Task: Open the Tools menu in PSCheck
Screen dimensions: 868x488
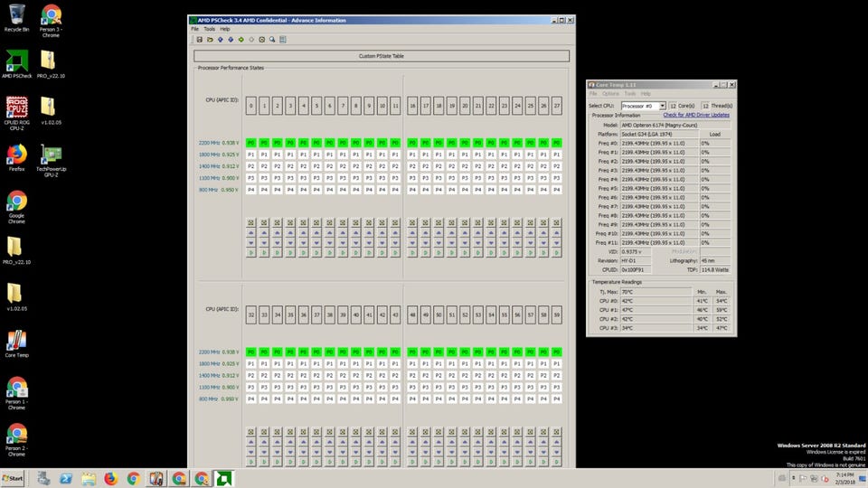Action: [x=209, y=29]
